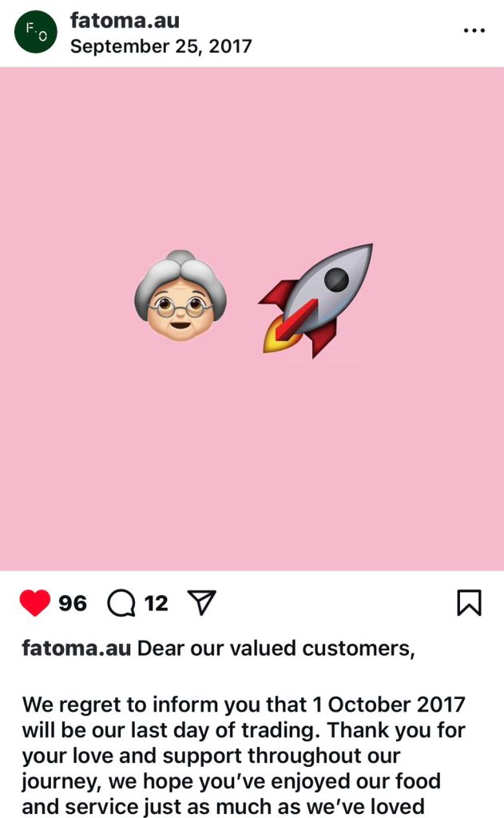This screenshot has height=818, width=504.
Task: Click the September 25, 2017 post date
Action: (x=161, y=46)
